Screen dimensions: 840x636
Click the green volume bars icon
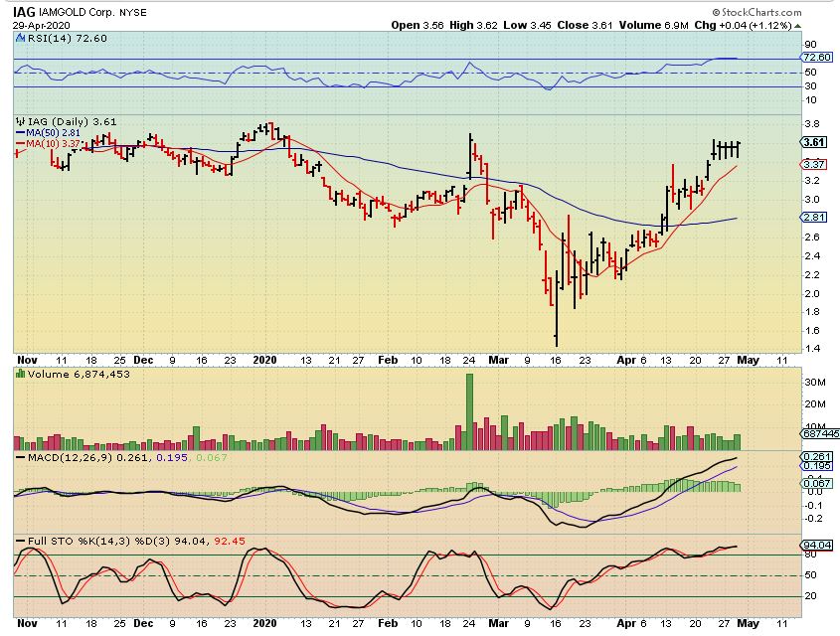[20, 374]
